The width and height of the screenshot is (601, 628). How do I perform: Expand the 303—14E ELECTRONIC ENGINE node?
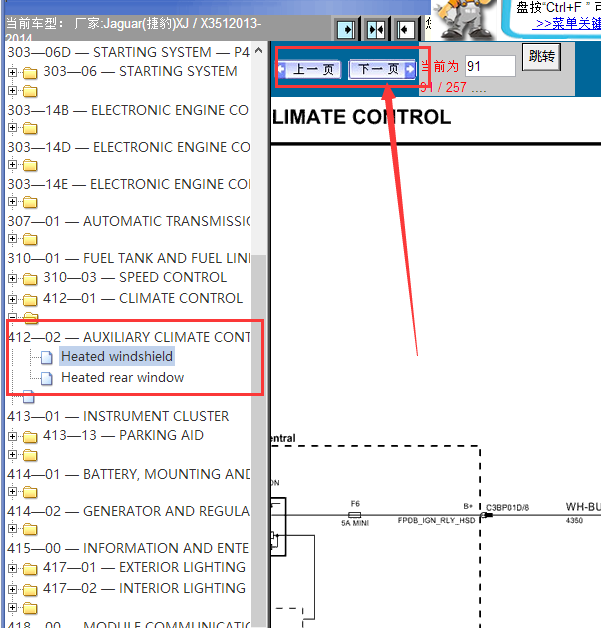12,201
